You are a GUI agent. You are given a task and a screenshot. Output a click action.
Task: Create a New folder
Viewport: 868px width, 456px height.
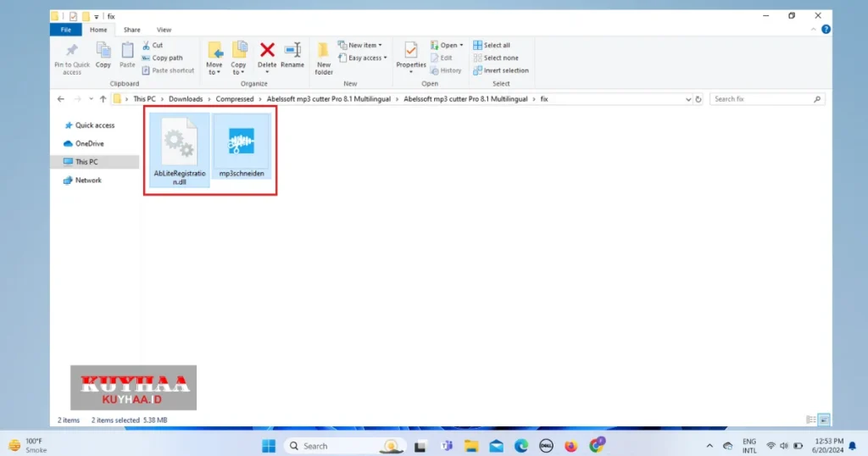pyautogui.click(x=324, y=58)
